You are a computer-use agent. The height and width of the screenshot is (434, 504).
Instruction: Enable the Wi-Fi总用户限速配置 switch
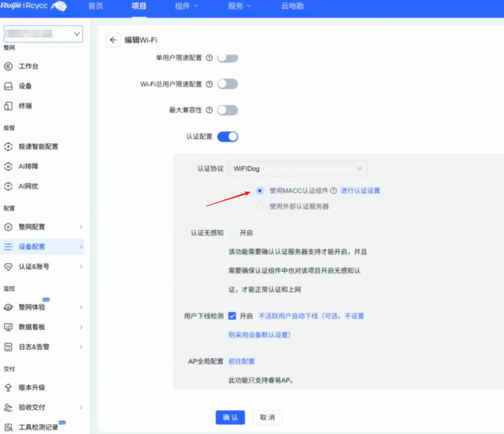228,84
